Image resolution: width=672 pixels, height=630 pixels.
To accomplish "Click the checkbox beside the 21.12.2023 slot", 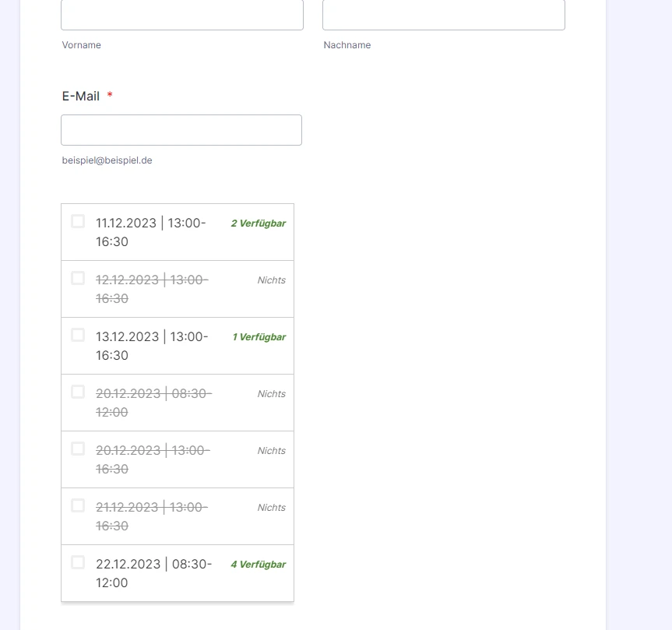I will point(78,505).
